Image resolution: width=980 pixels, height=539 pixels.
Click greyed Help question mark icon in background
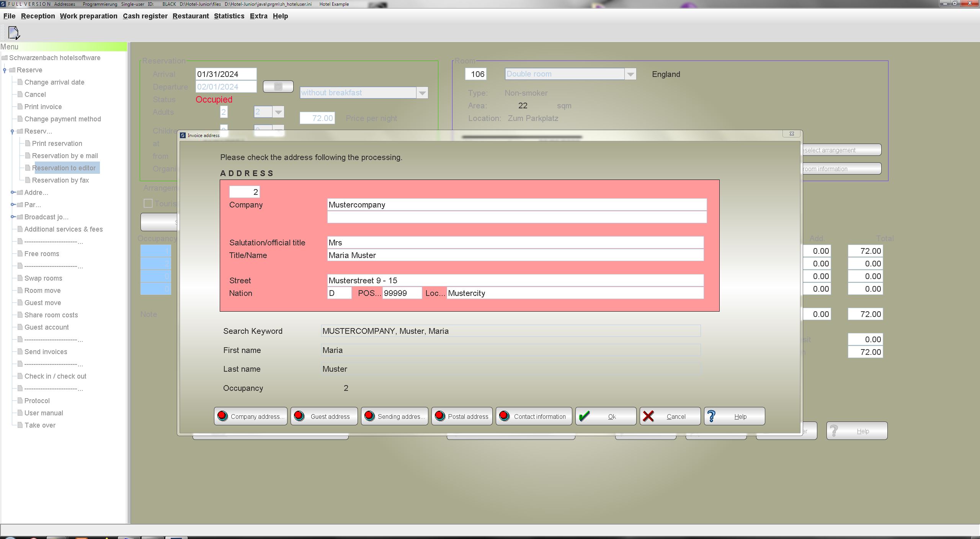(x=834, y=431)
